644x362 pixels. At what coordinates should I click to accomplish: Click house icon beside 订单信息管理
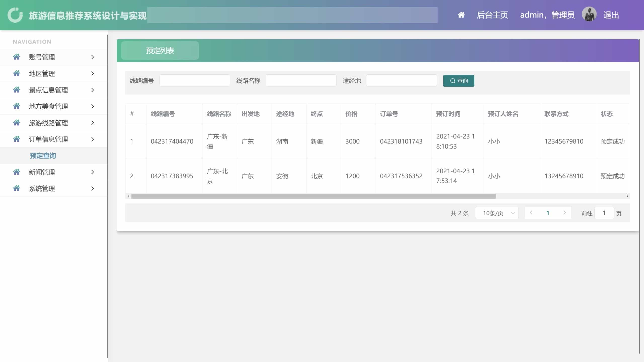coord(17,139)
